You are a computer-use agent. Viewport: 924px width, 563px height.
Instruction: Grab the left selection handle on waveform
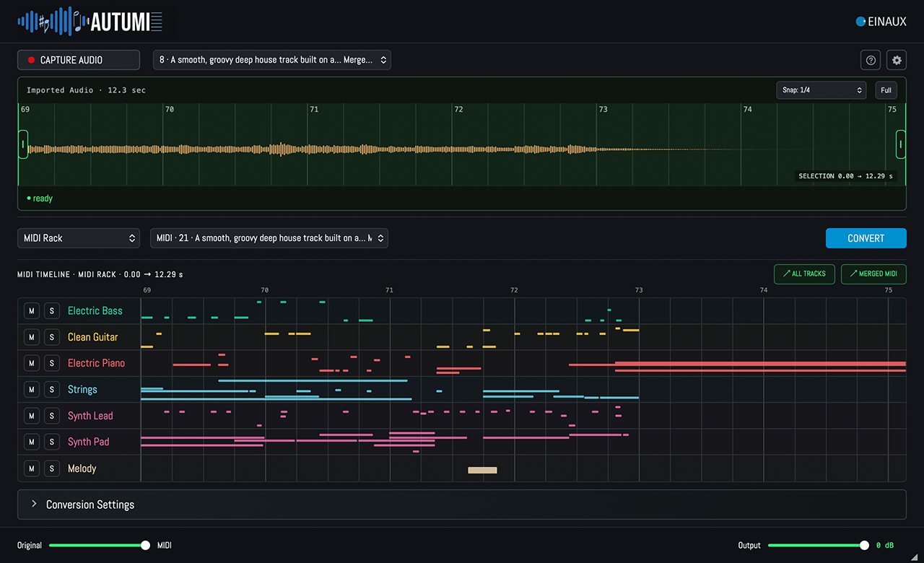click(x=23, y=144)
